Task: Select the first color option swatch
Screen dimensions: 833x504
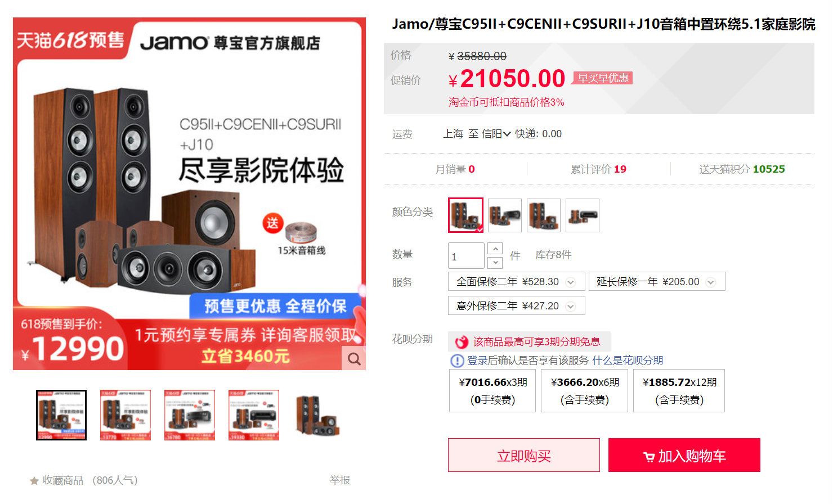Action: click(x=465, y=215)
